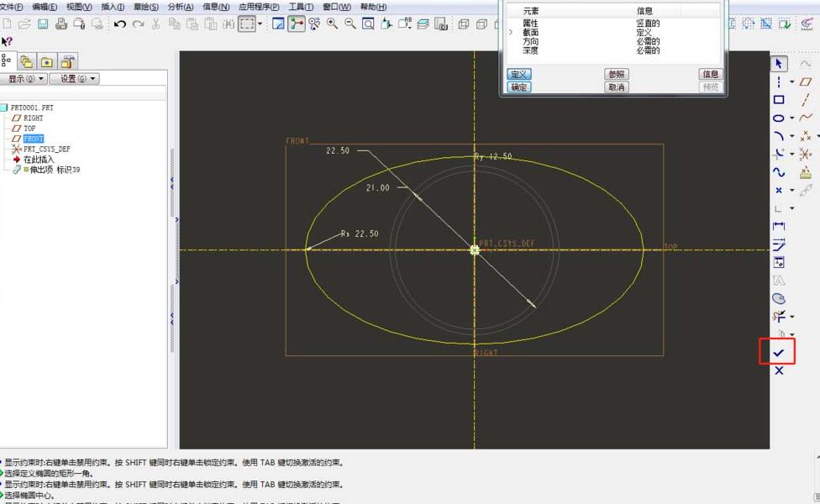The image size is (820, 504).
Task: Click the dimension tool icon
Action: click(779, 226)
